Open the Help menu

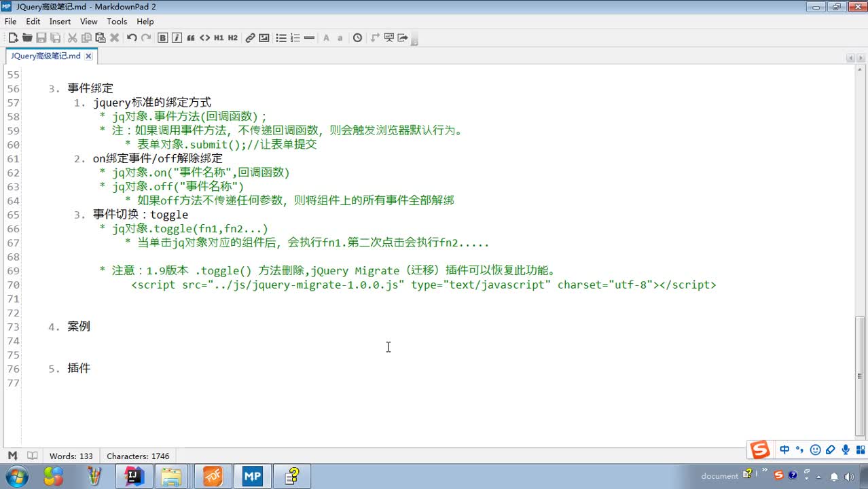[145, 22]
